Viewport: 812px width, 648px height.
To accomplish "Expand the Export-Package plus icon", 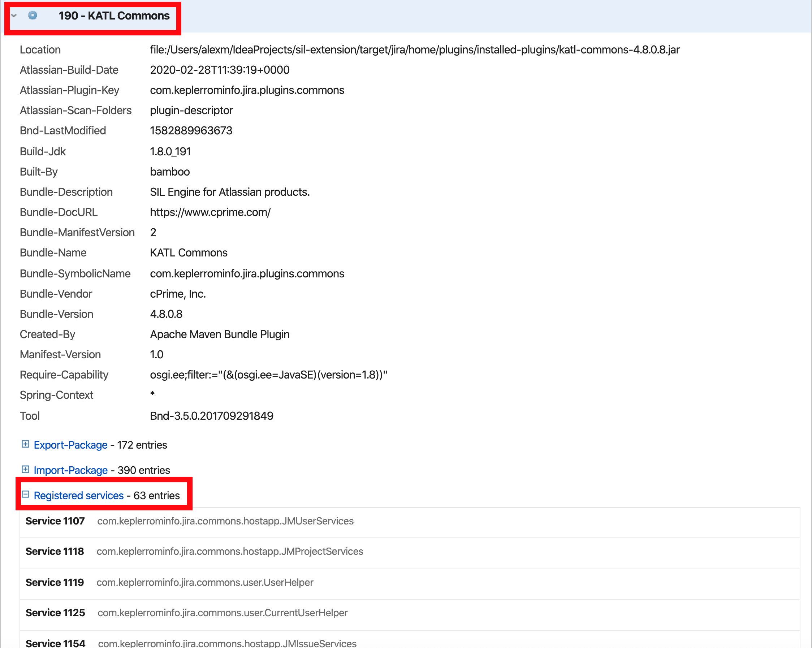I will (25, 444).
